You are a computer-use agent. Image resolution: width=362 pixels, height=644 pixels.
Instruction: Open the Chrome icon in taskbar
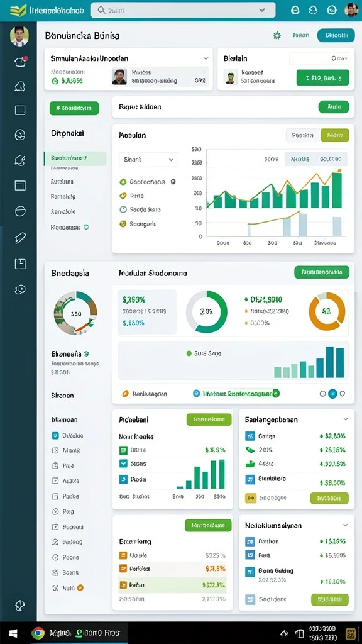click(38, 633)
